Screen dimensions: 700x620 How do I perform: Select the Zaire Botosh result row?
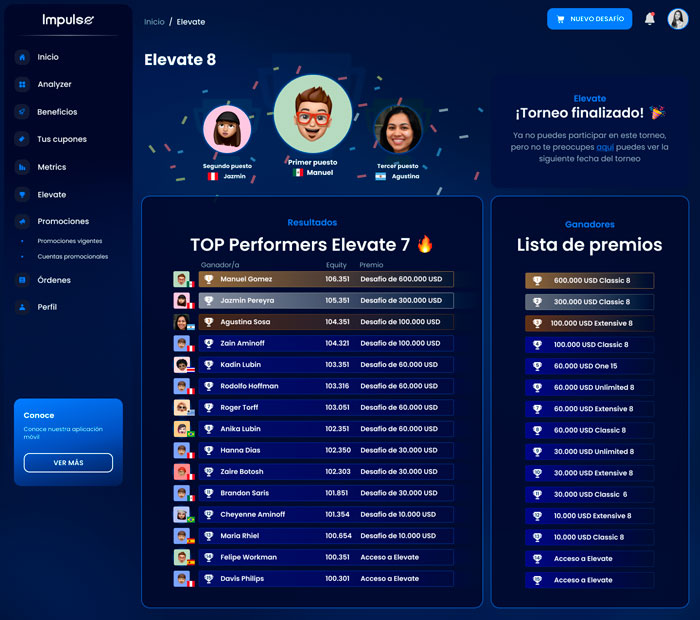tap(326, 472)
